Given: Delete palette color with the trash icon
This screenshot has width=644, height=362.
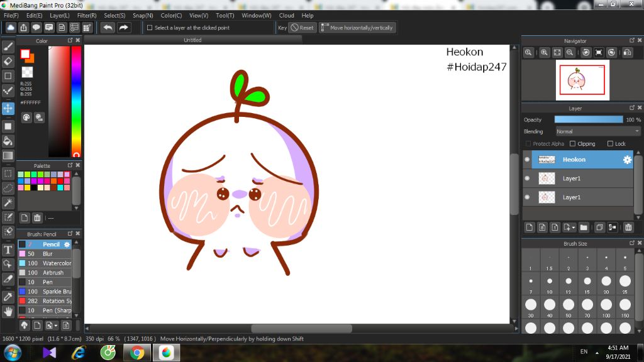Looking at the screenshot, I should tap(37, 218).
